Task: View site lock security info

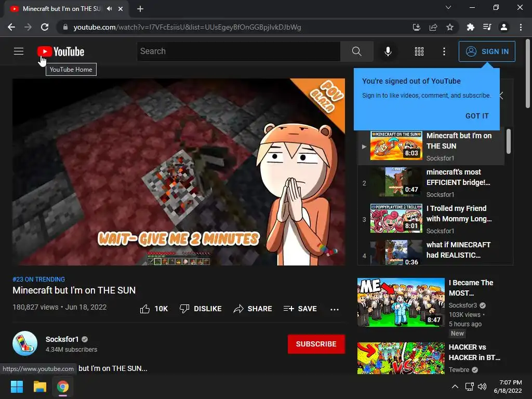Action: tap(65, 27)
